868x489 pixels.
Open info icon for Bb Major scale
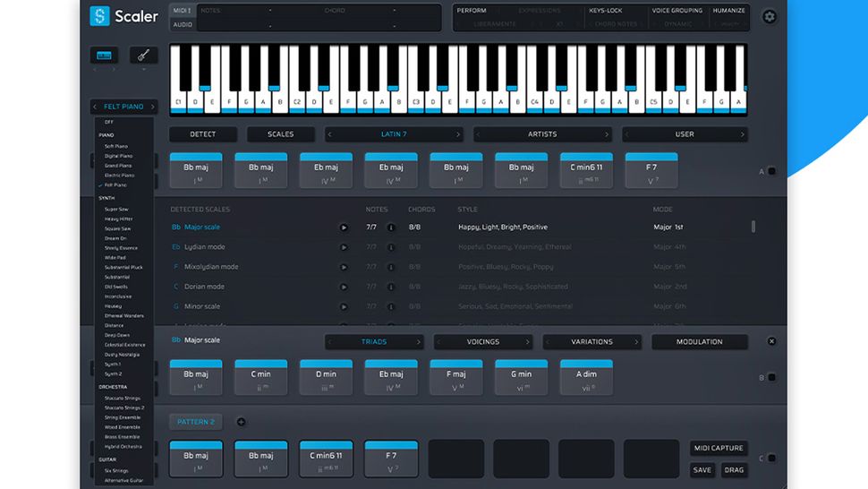point(391,227)
